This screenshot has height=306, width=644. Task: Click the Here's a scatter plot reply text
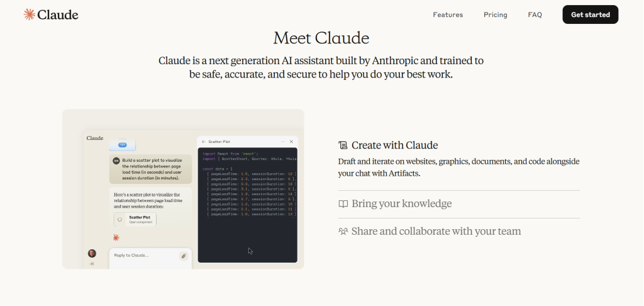pyautogui.click(x=148, y=200)
